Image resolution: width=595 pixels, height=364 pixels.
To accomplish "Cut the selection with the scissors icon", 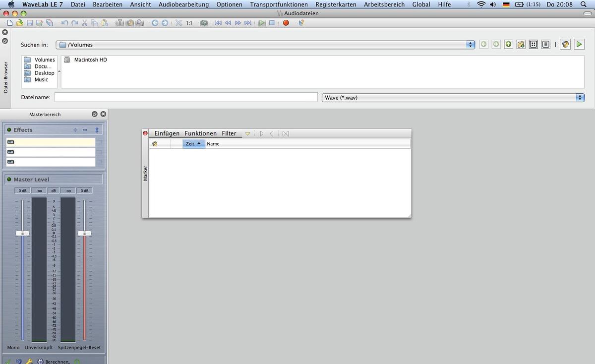I will 85,23.
